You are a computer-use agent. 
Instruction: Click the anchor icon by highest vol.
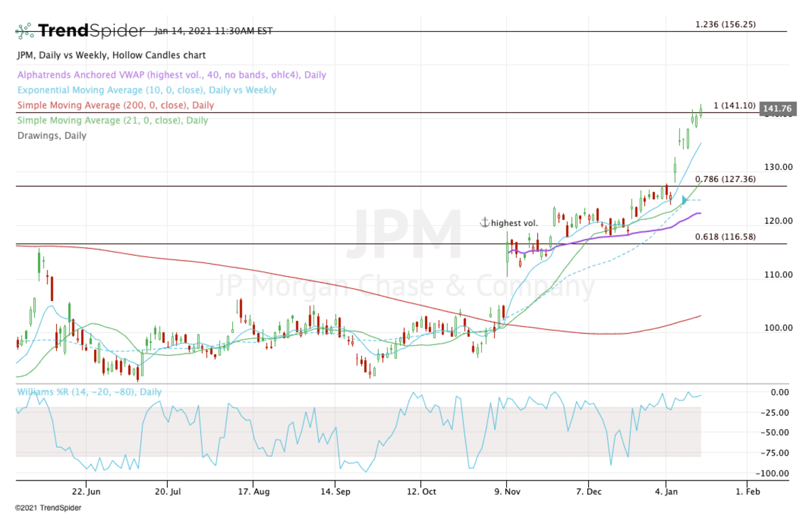click(x=484, y=223)
